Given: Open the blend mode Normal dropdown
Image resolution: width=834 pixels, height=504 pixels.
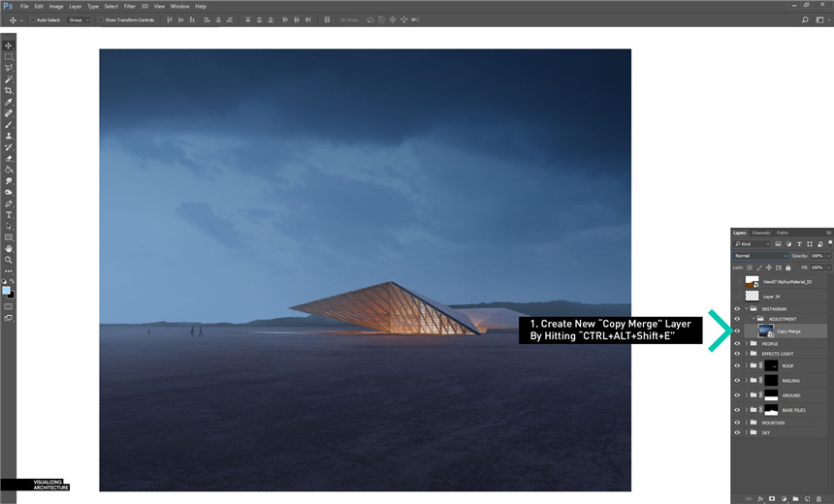Looking at the screenshot, I should tap(760, 256).
